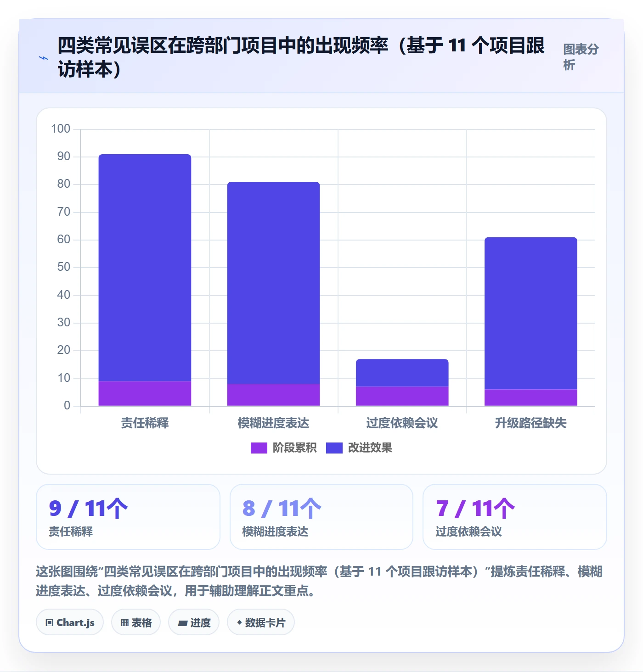Image resolution: width=643 pixels, height=672 pixels.
Task: Click the 8 / 11个 statistic value
Action: (x=282, y=509)
